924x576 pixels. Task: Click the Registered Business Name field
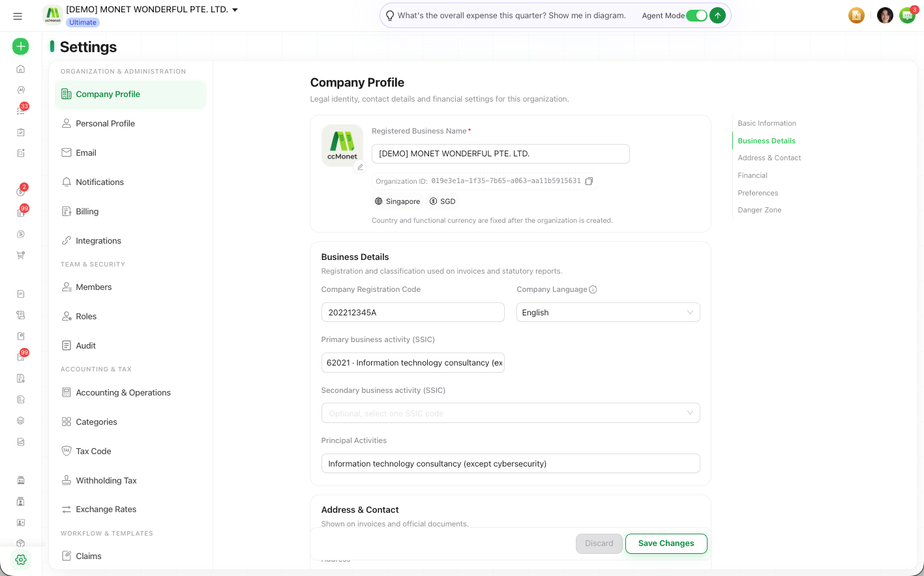click(x=501, y=154)
